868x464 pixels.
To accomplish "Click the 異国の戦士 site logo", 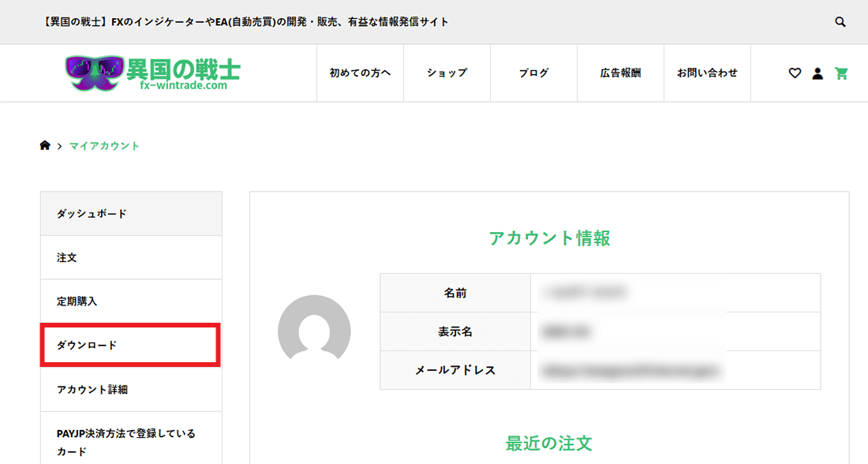I will pos(152,73).
